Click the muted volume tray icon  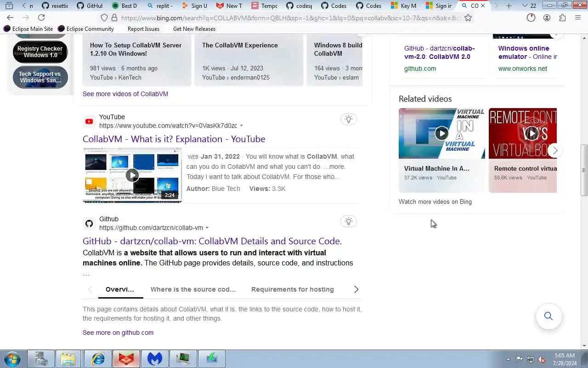click(542, 359)
